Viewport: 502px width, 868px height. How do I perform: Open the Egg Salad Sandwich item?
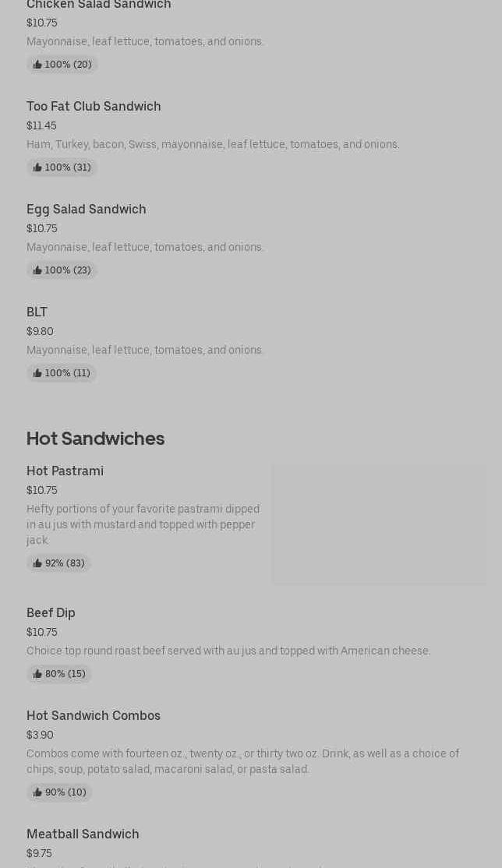coord(87,210)
